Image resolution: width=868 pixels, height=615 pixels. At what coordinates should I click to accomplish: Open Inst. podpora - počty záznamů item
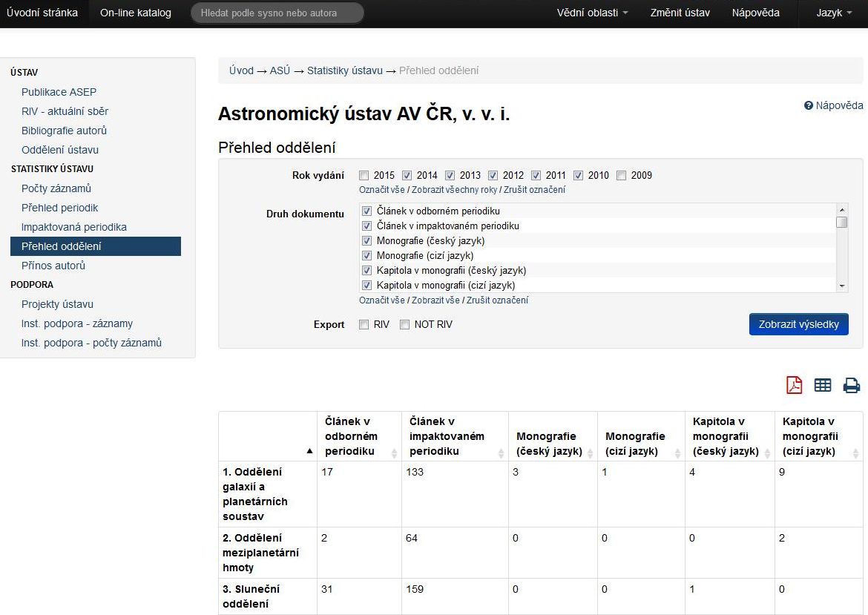(x=91, y=343)
